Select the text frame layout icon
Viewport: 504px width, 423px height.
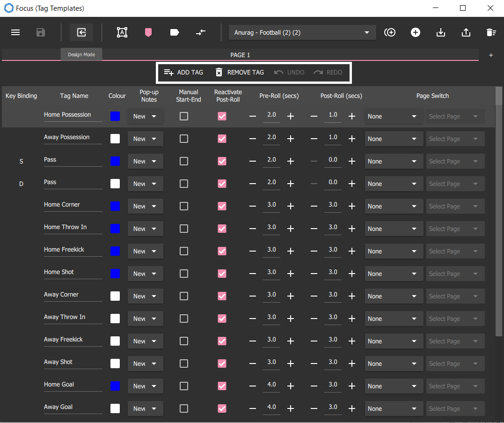pyautogui.click(x=122, y=32)
